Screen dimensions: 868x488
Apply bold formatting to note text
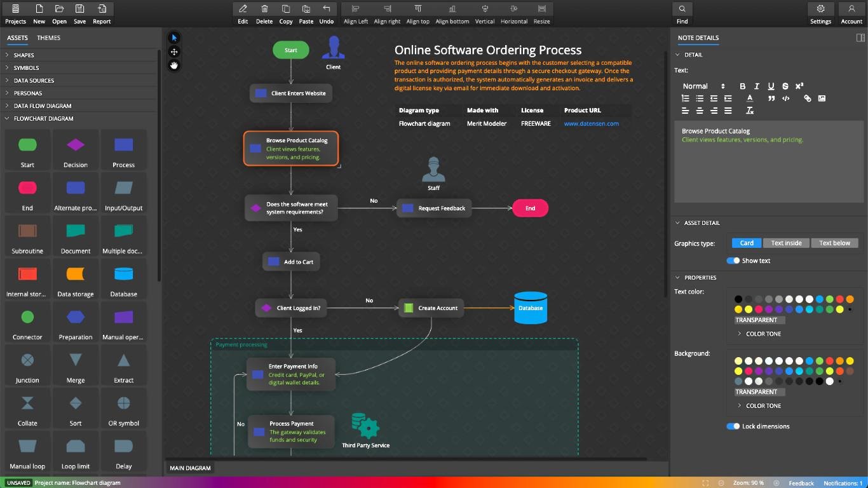pyautogui.click(x=742, y=86)
